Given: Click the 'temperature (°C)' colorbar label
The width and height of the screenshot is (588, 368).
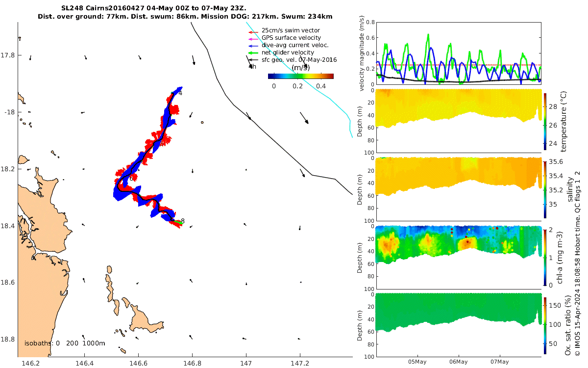Looking at the screenshot, I should point(563,121).
